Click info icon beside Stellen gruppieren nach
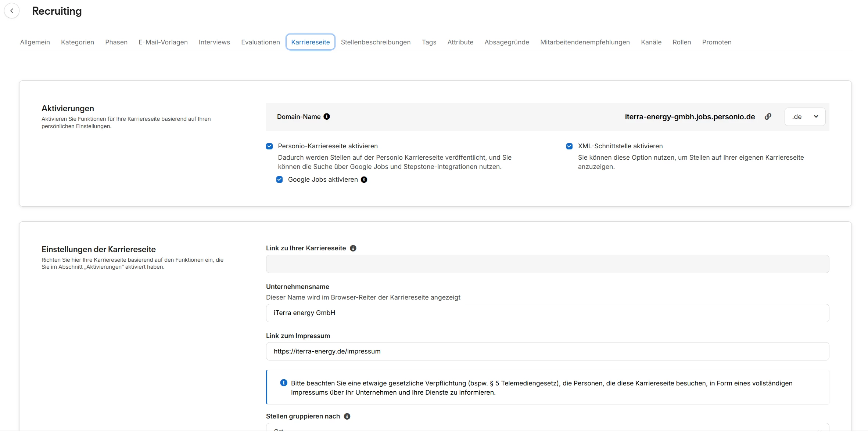This screenshot has height=435, width=868. click(347, 416)
